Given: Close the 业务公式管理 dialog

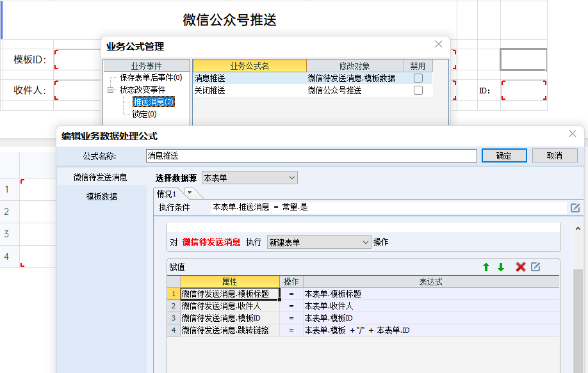Looking at the screenshot, I should coord(438,44).
